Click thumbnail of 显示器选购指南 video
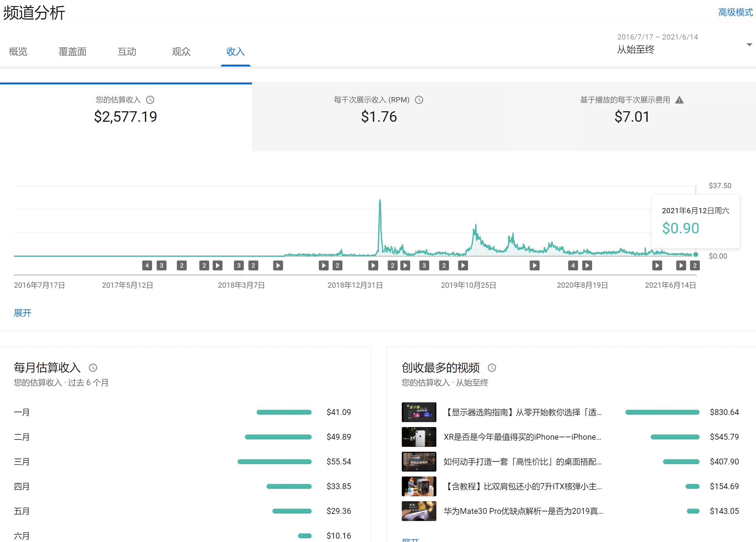The height and width of the screenshot is (542, 756). (x=419, y=412)
